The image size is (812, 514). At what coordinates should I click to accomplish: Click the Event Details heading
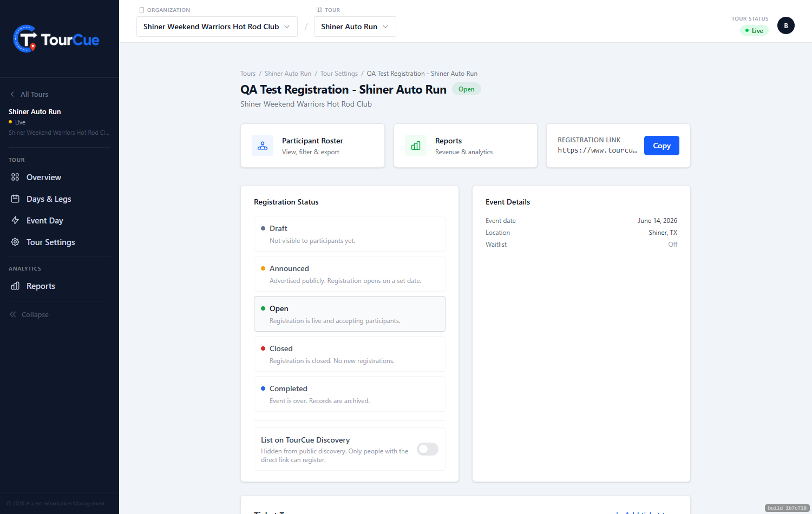(508, 202)
